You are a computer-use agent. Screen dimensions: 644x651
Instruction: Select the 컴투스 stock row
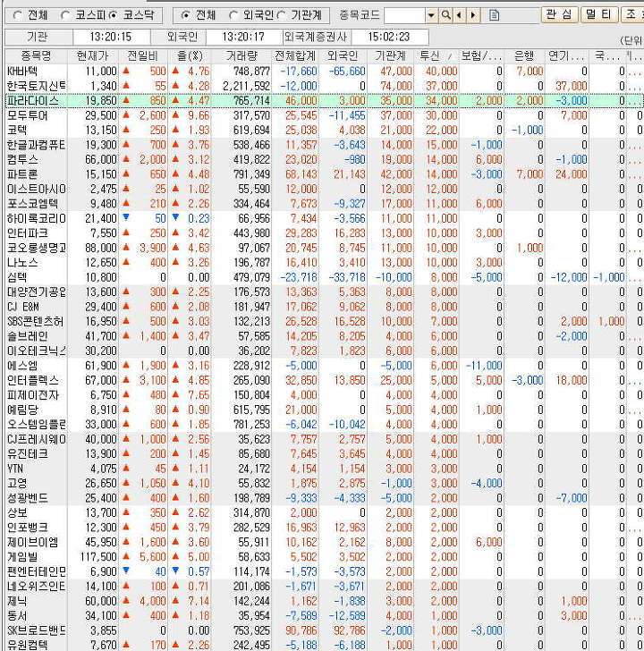pos(324,160)
